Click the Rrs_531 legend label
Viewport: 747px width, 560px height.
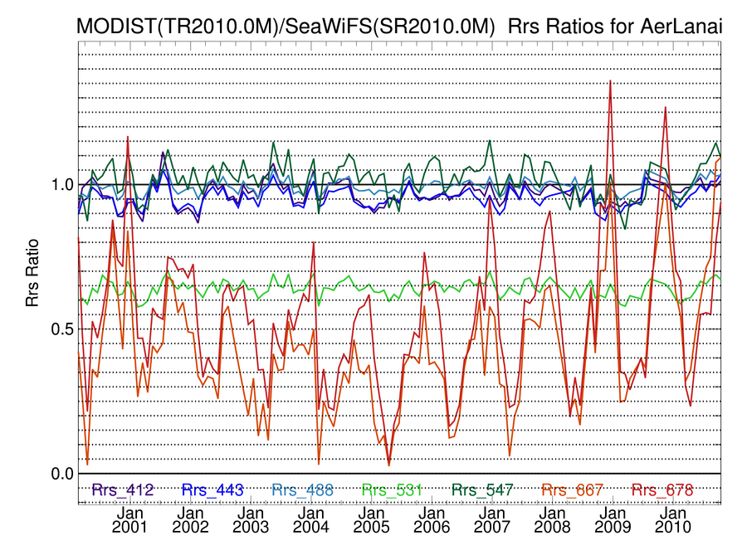392,490
